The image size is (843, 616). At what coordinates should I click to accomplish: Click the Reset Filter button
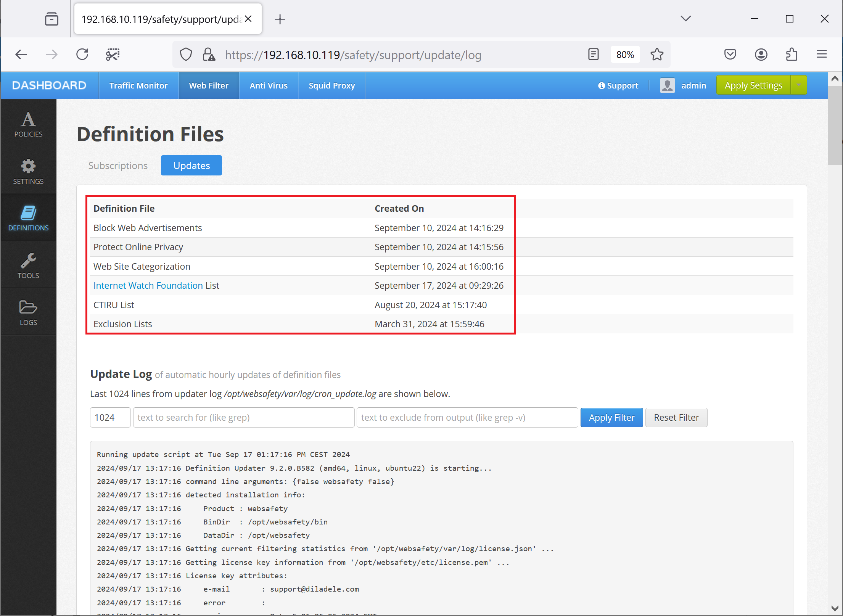point(676,418)
